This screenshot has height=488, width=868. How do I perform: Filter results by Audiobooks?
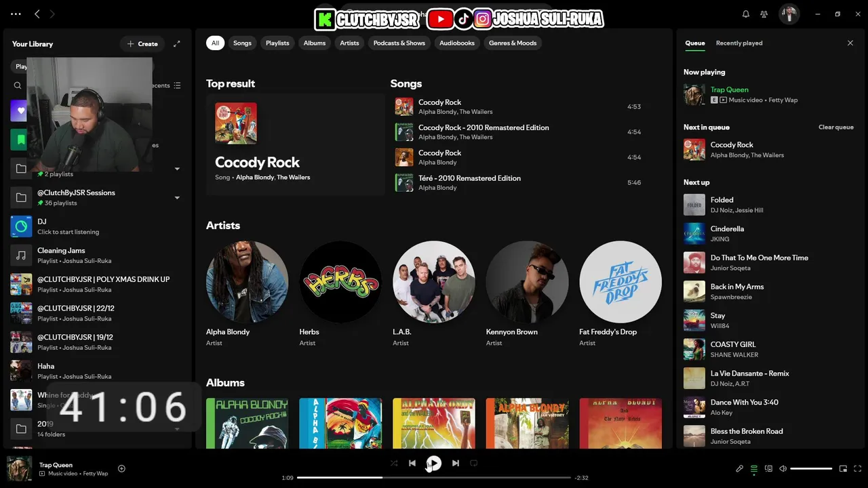click(457, 43)
